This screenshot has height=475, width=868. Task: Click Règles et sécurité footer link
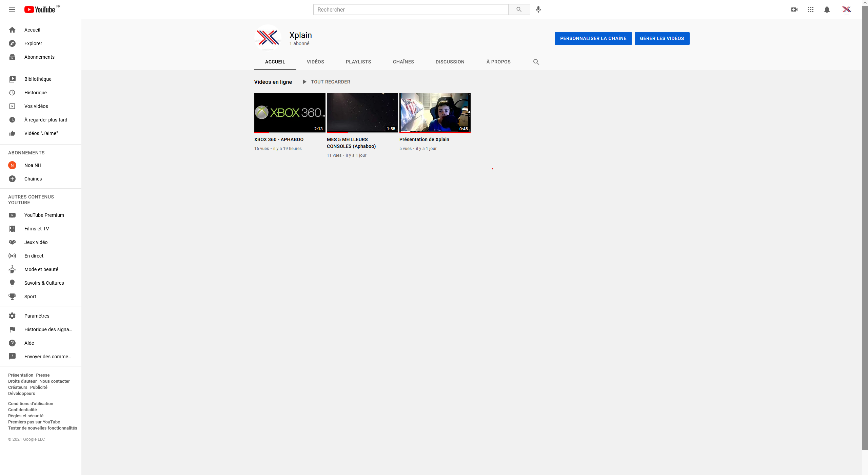(26, 416)
